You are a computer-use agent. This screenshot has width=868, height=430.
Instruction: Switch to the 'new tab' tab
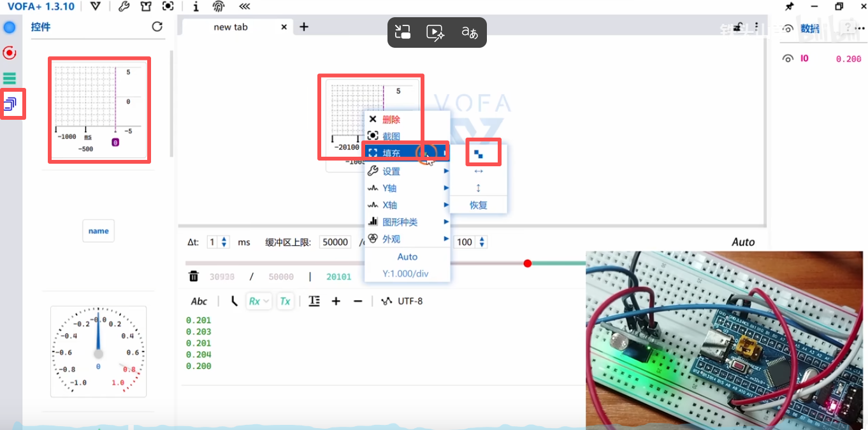coord(231,27)
